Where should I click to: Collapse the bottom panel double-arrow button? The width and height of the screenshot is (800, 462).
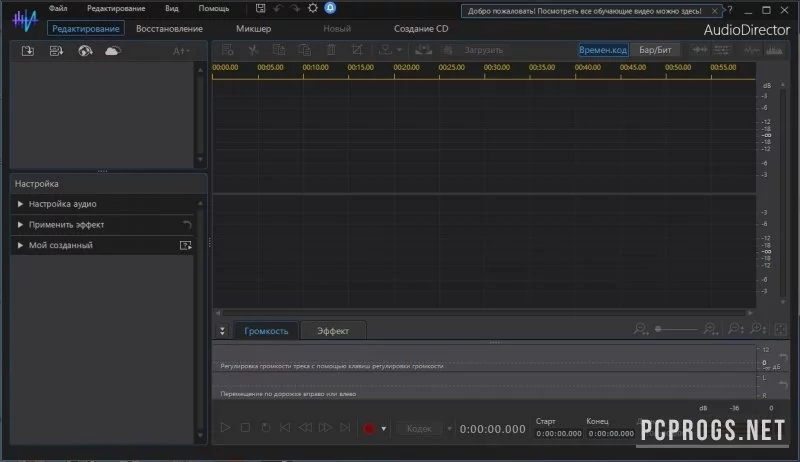[x=222, y=331]
